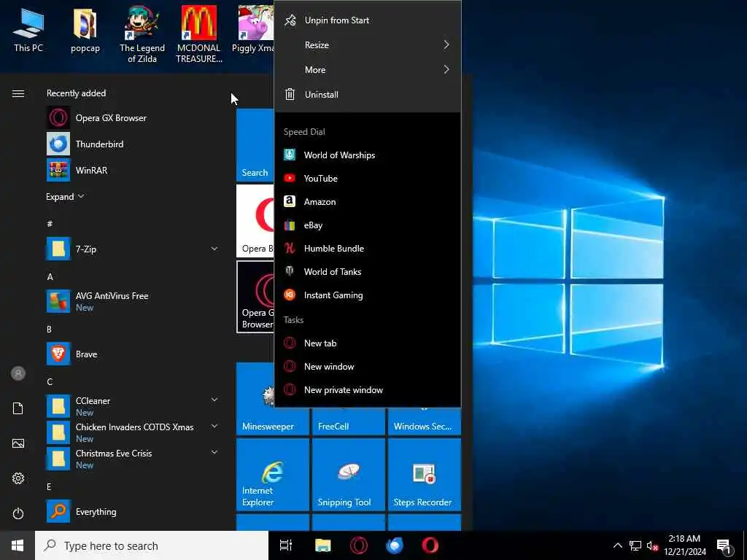
Task: Expand the recently added list
Action: point(65,197)
